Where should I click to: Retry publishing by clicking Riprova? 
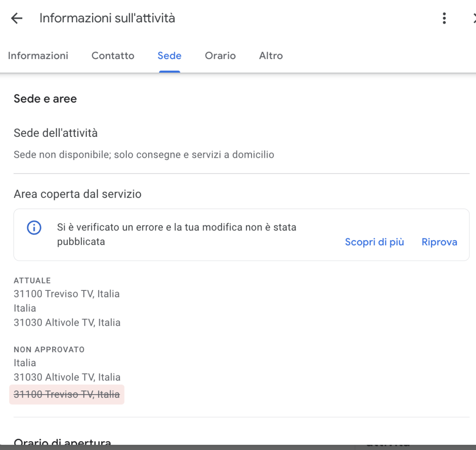(x=439, y=242)
